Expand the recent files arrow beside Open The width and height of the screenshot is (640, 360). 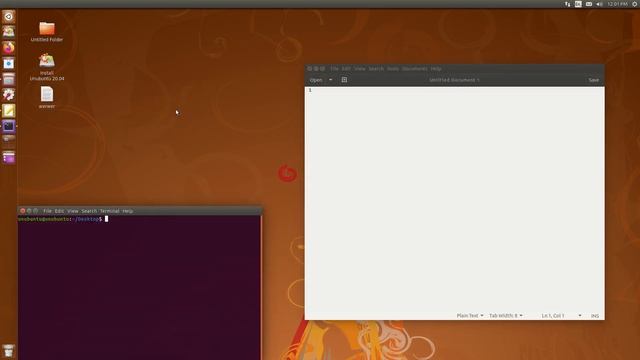331,80
